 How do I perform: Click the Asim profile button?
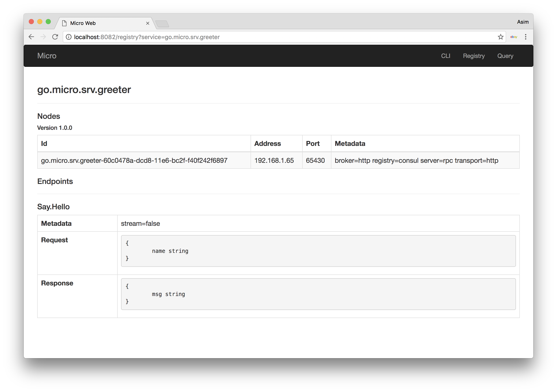[523, 22]
